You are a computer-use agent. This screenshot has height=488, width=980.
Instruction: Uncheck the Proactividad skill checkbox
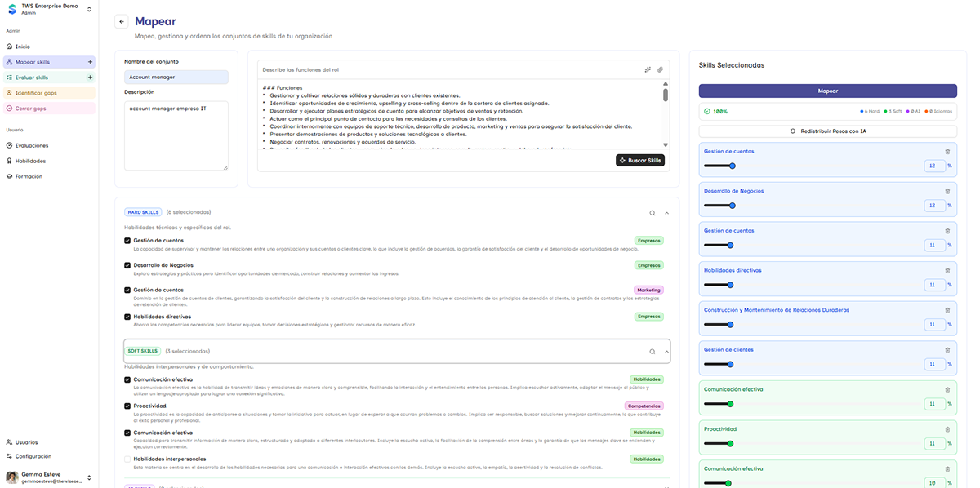tap(127, 406)
